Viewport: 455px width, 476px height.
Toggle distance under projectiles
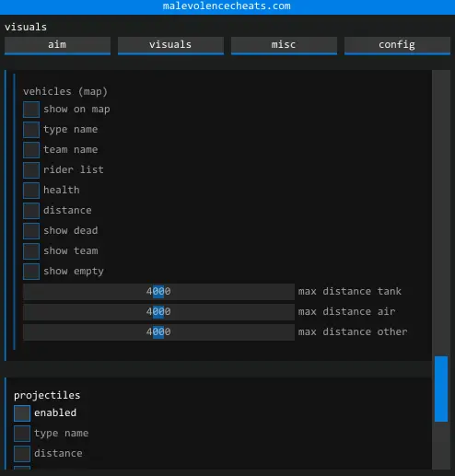point(22,454)
